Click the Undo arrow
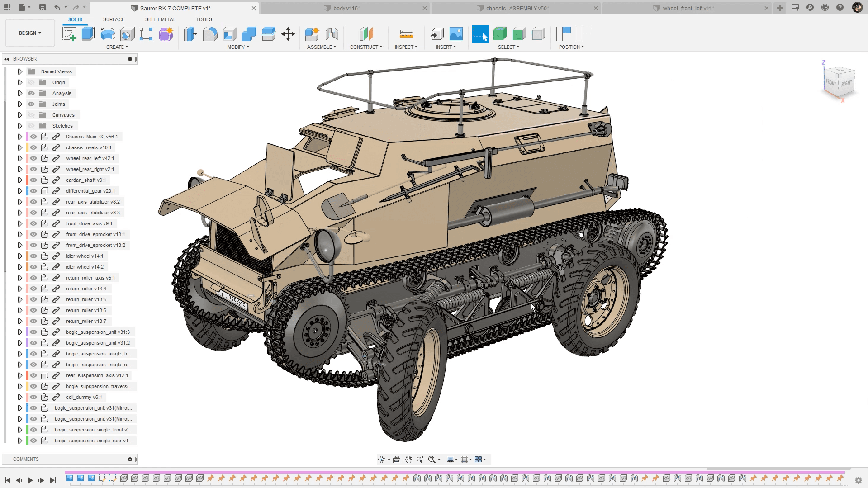The height and width of the screenshot is (488, 868). (57, 8)
